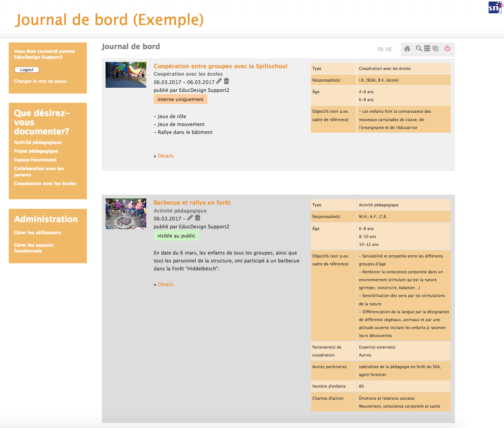Open search with the magnifying glass icon
Screen dimensions: 504x428
coord(419,49)
